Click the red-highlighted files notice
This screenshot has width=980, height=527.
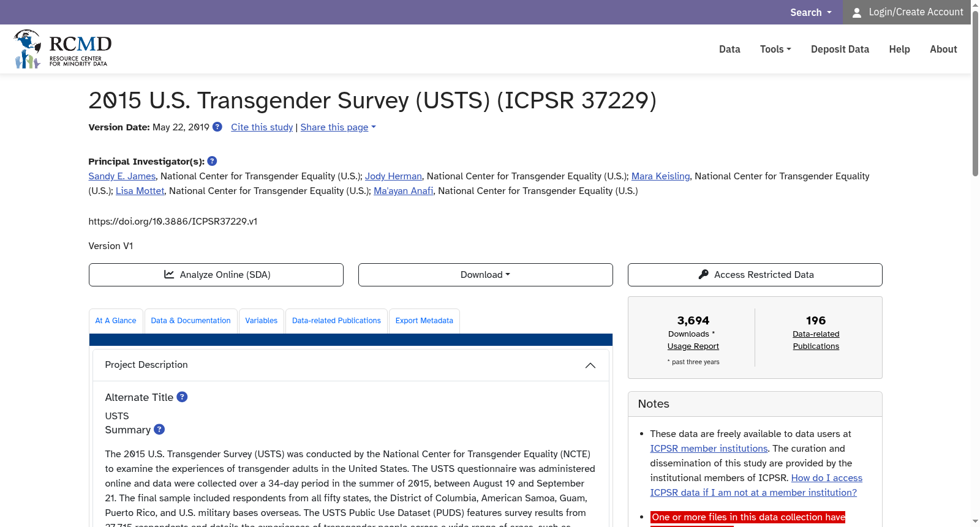(x=748, y=517)
